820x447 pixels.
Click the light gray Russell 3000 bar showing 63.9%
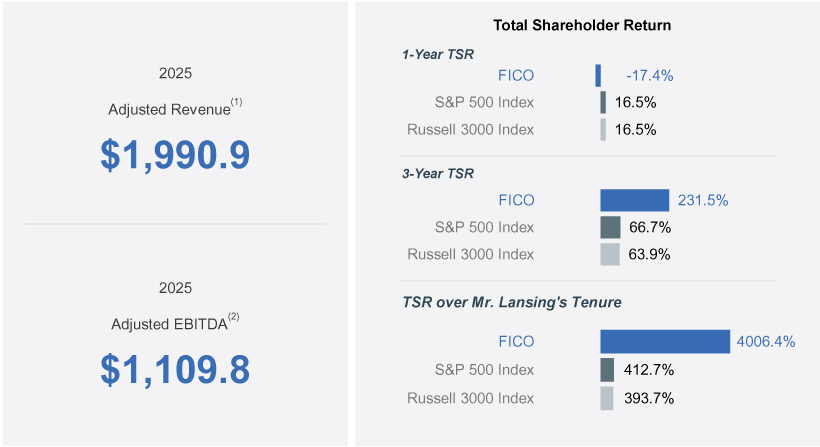(610, 255)
